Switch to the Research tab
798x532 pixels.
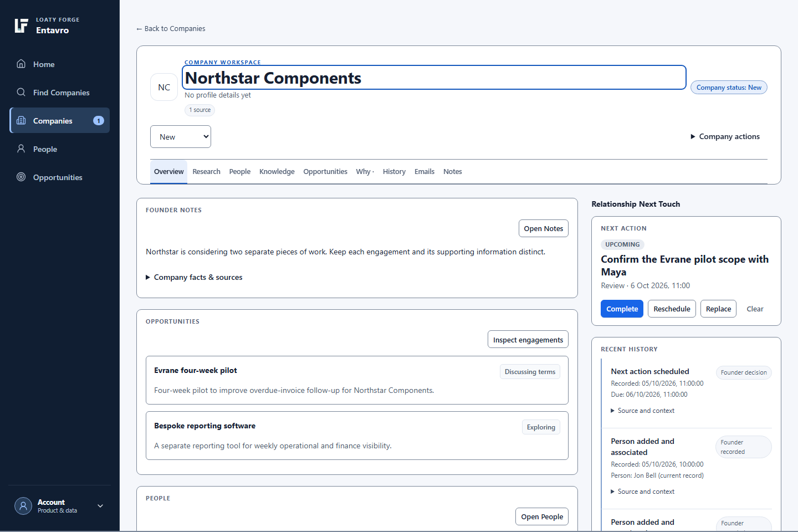pyautogui.click(x=206, y=172)
